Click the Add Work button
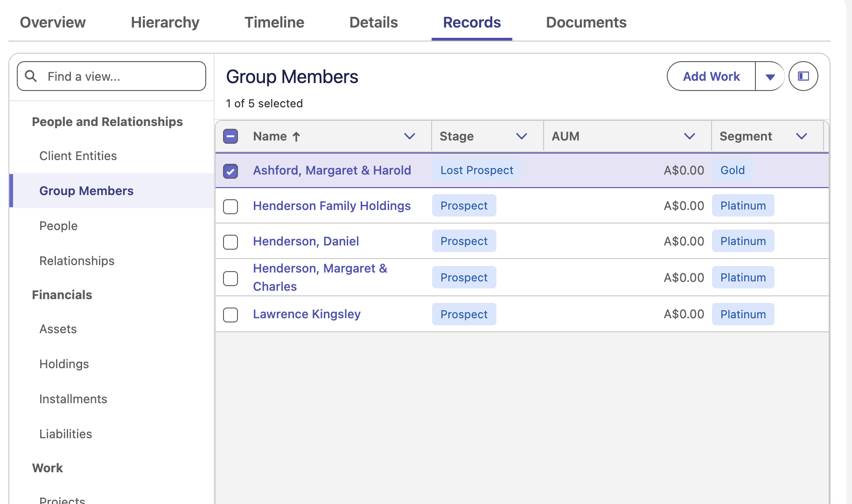This screenshot has width=852, height=504. pyautogui.click(x=711, y=77)
